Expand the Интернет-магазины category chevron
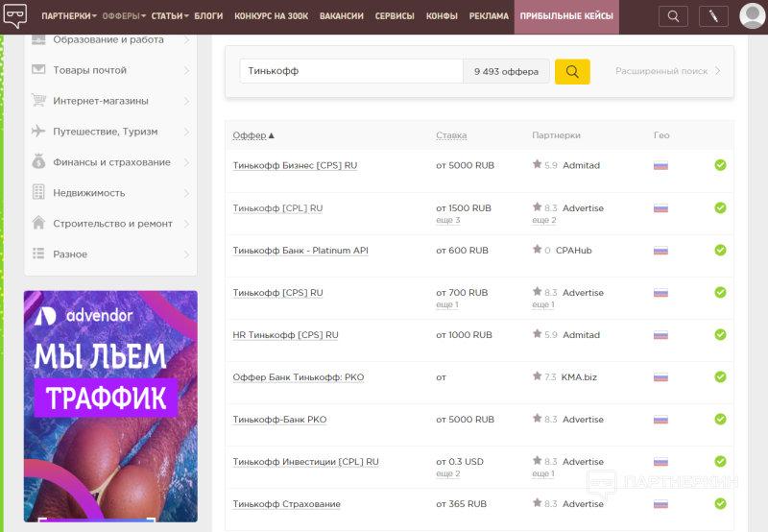The image size is (768, 532). click(186, 101)
